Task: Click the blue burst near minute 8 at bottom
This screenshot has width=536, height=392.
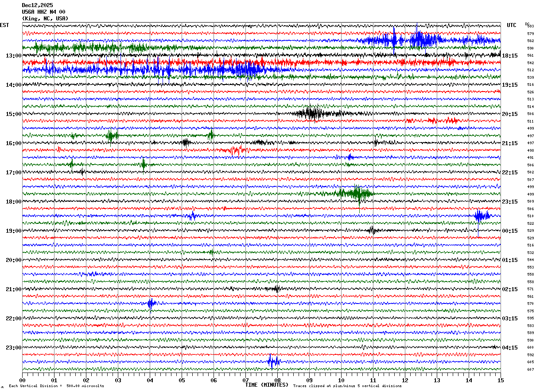Action: (273, 361)
